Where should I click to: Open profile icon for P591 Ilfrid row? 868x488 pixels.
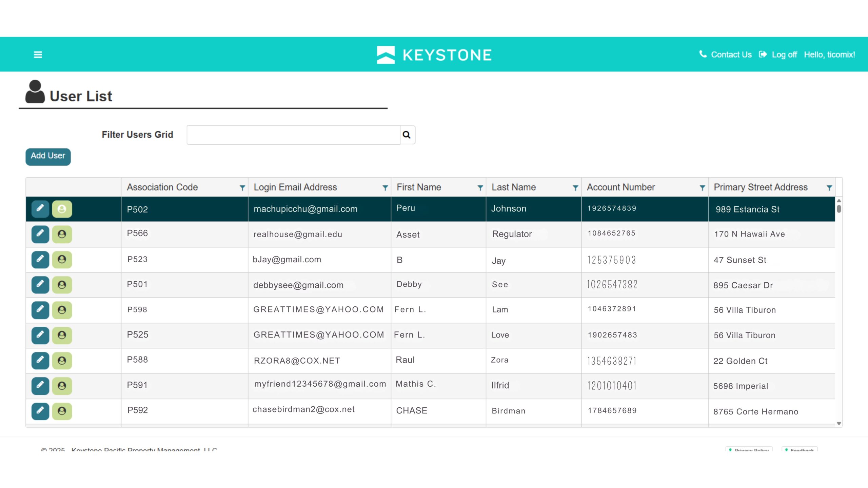tap(62, 386)
